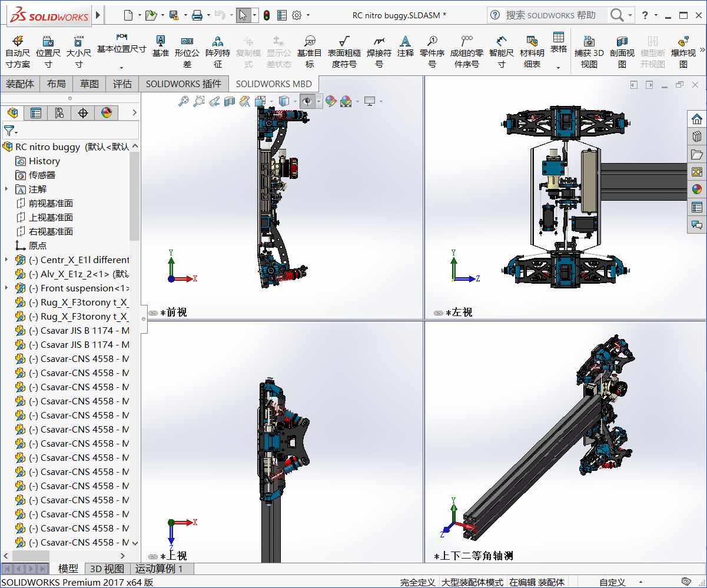Insert a 注释 note annotation

(x=405, y=46)
